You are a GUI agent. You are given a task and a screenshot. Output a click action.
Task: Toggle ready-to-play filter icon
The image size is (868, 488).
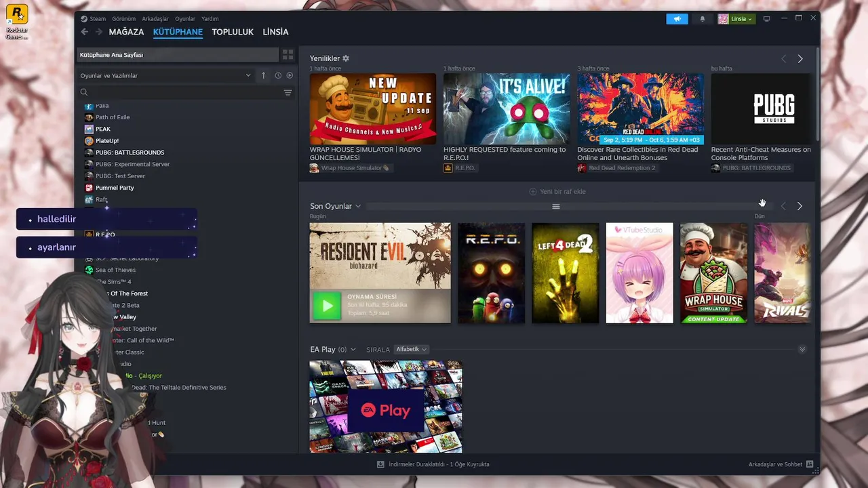click(x=290, y=75)
